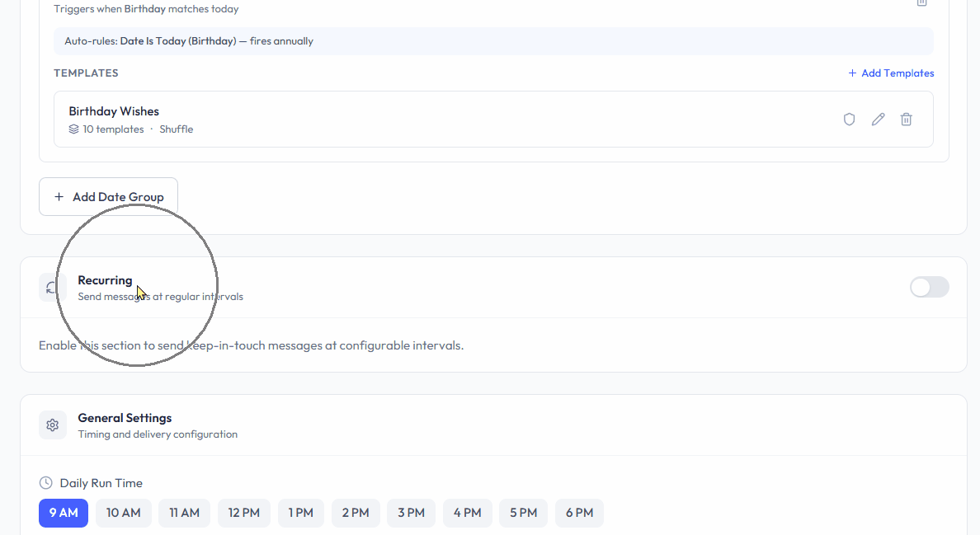Click the Add Templates link

pos(891,73)
